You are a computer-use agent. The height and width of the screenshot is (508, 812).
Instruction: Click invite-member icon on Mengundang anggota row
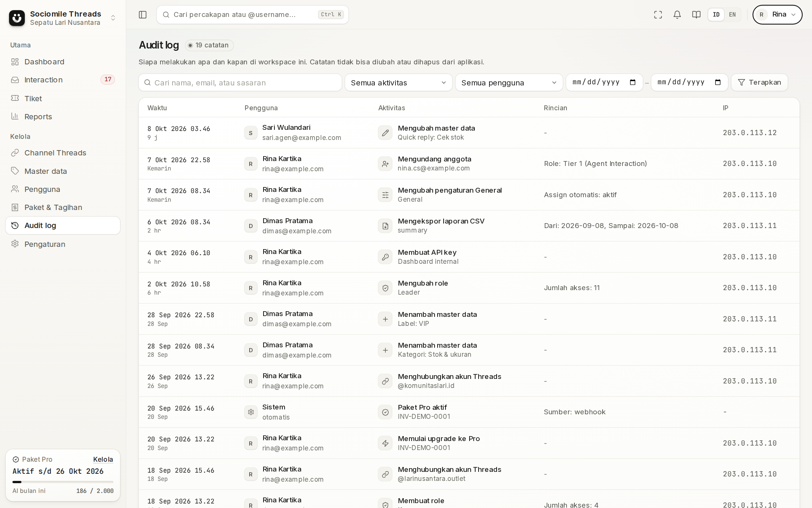[385, 164]
